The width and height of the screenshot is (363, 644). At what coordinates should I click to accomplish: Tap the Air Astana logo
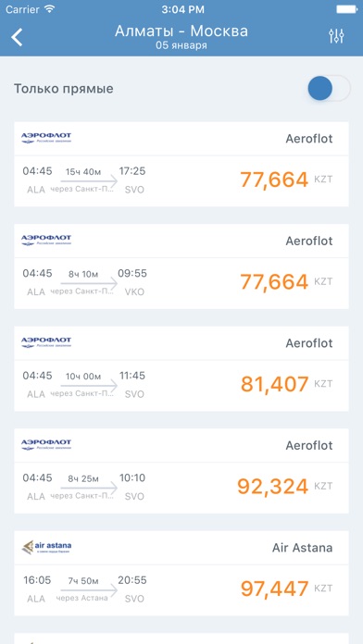46,547
